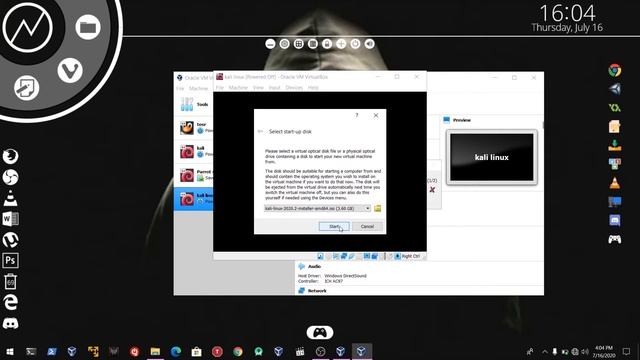Click Start in the start-up disk dialog

click(334, 226)
